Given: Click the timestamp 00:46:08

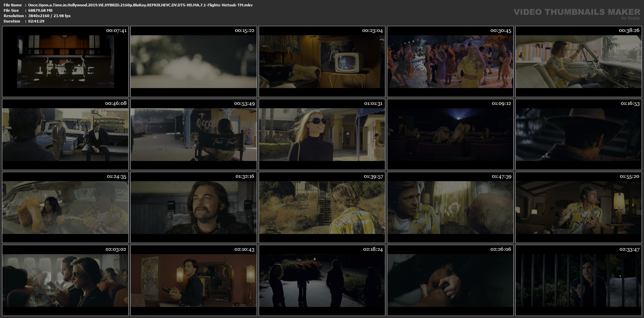Looking at the screenshot, I should pos(116,104).
